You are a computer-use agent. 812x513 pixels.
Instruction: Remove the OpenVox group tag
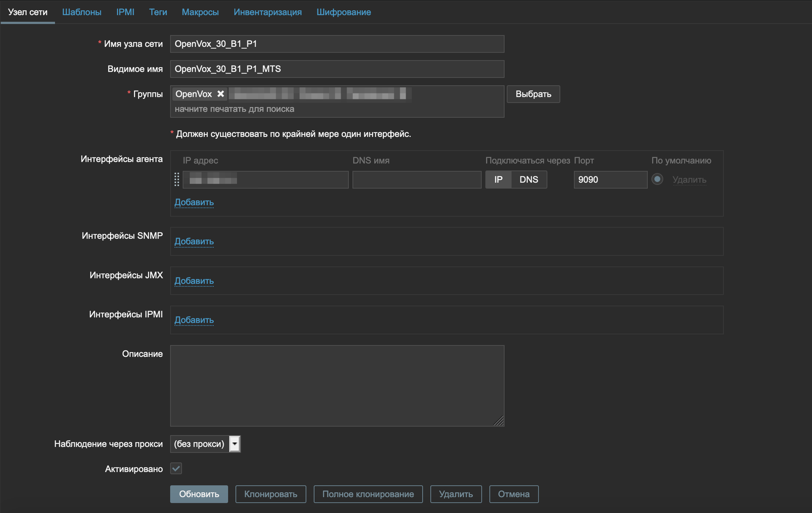[x=220, y=94]
